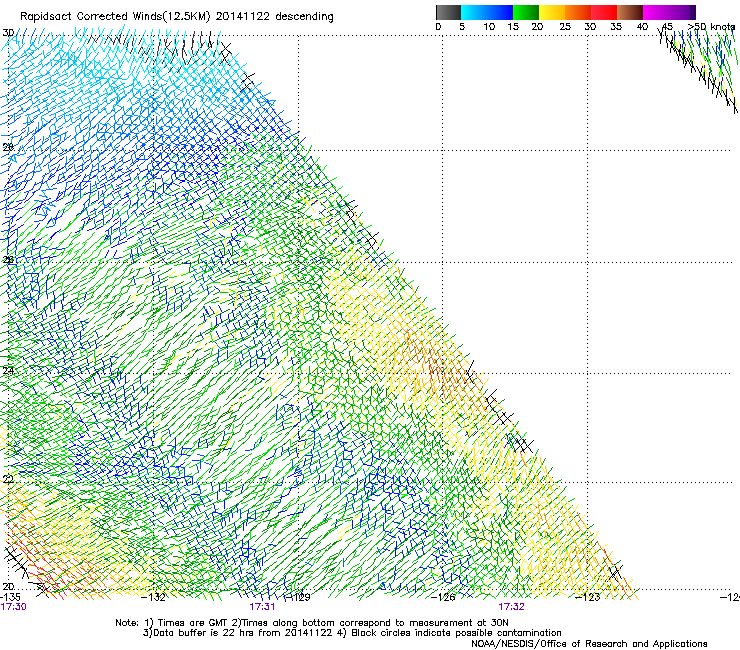Click the 17:32 measurement time label
The width and height of the screenshot is (740, 650).
click(512, 607)
